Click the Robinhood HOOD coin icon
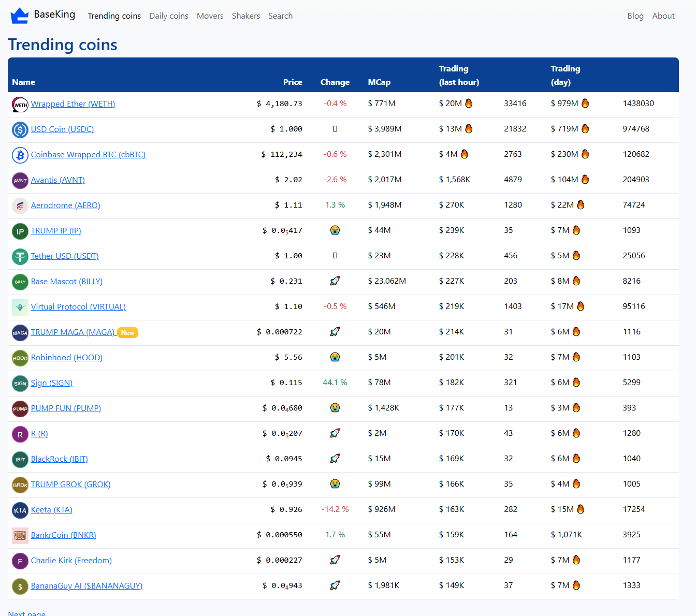This screenshot has width=696, height=616. point(20,358)
